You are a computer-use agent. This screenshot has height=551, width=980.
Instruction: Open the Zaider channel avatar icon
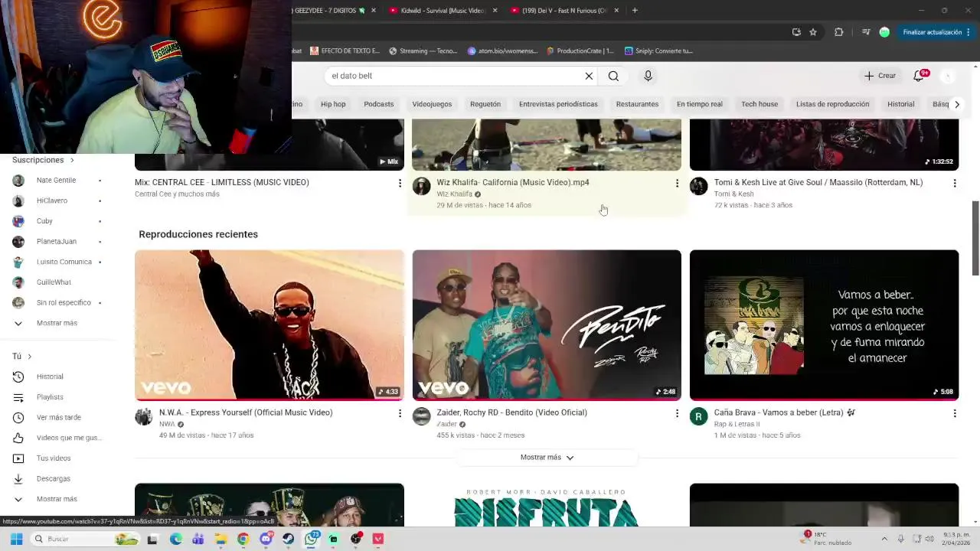point(421,416)
